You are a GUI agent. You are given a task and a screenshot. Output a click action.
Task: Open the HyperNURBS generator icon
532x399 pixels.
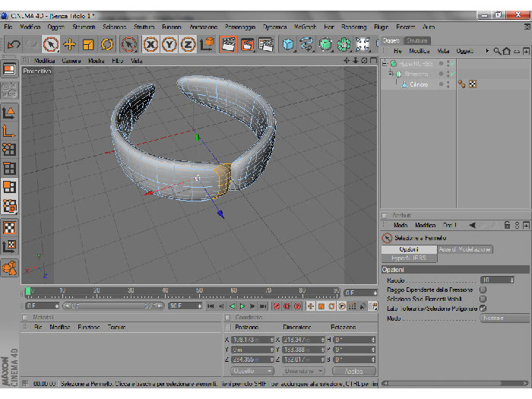pyautogui.click(x=325, y=44)
